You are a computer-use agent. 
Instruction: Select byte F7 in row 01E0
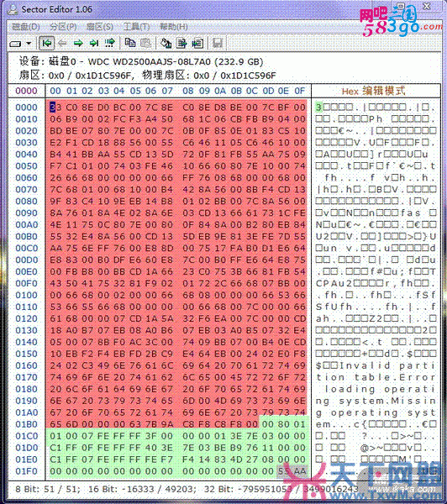pos(167,459)
